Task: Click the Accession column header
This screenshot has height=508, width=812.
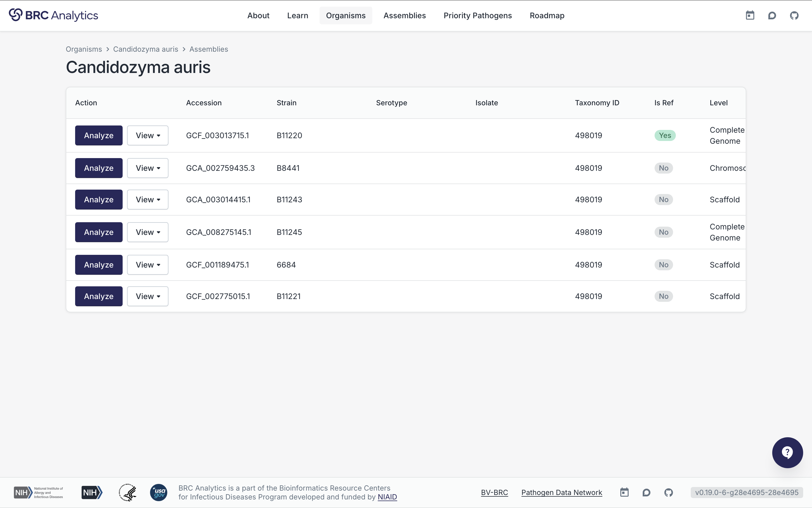Action: (x=204, y=103)
